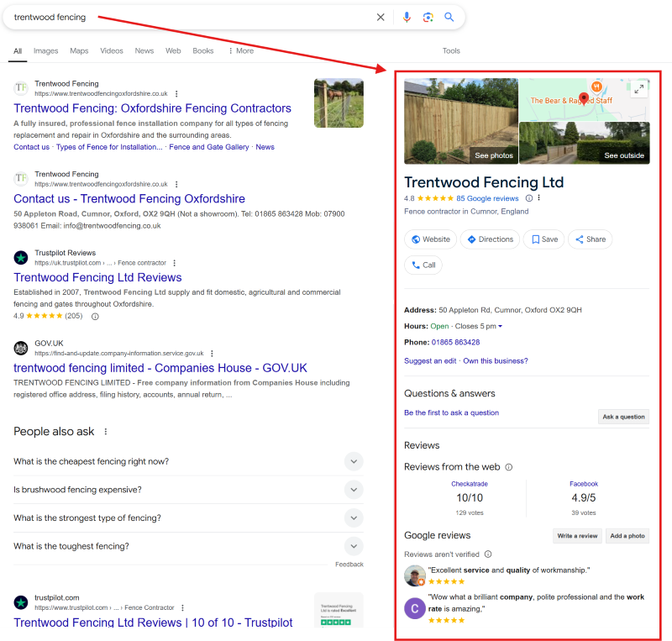Open options dots for the Oxfordshire Fencing Contractors result
This screenshot has height=641, width=672.
coord(176,93)
